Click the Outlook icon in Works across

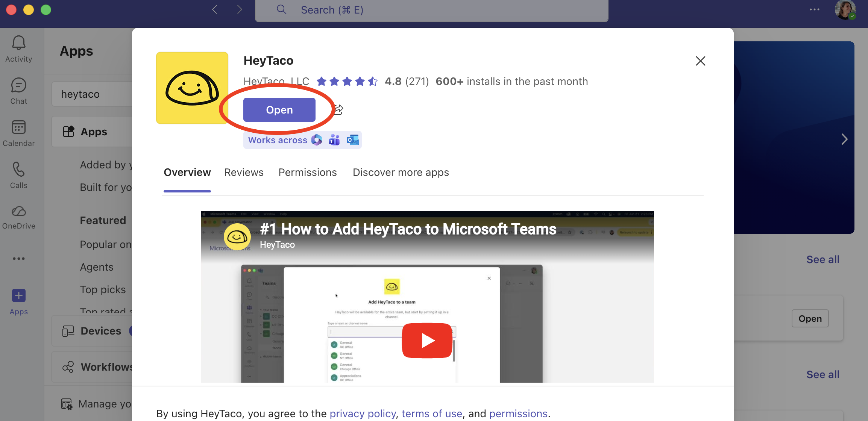pos(353,140)
